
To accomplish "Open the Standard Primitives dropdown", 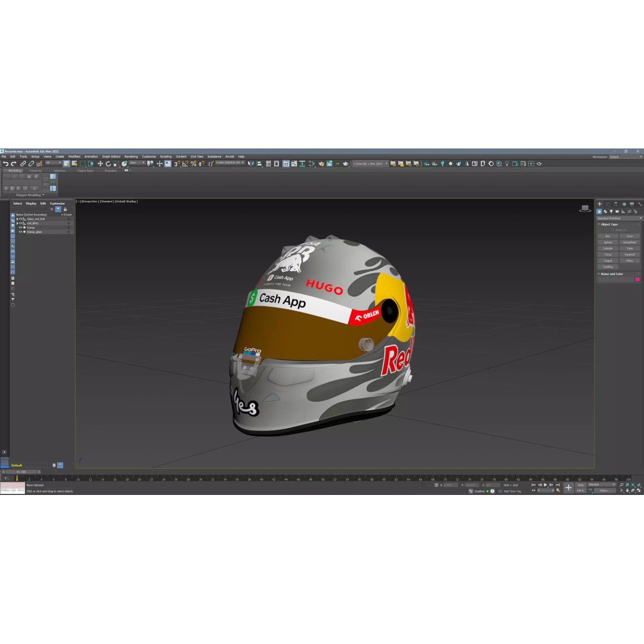I will pyautogui.click(x=619, y=218).
